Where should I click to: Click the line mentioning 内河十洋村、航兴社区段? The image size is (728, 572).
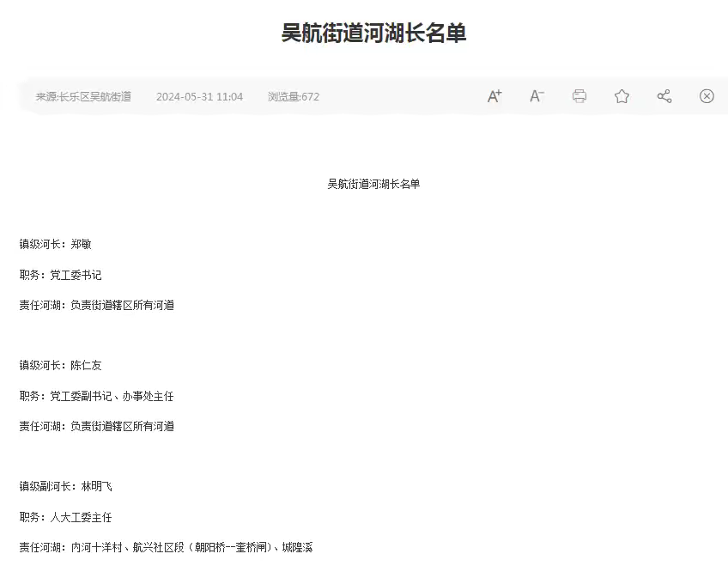[167, 548]
